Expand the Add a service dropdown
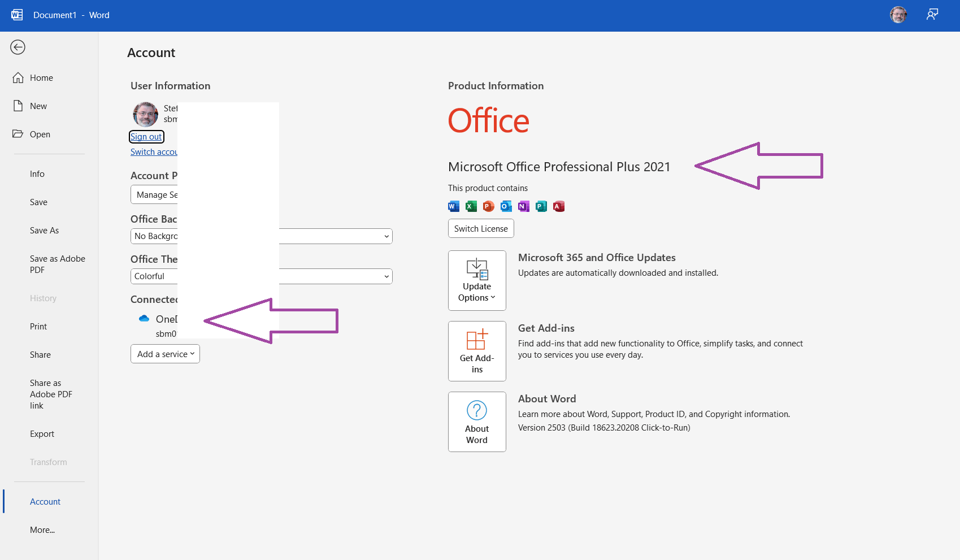 coord(165,354)
